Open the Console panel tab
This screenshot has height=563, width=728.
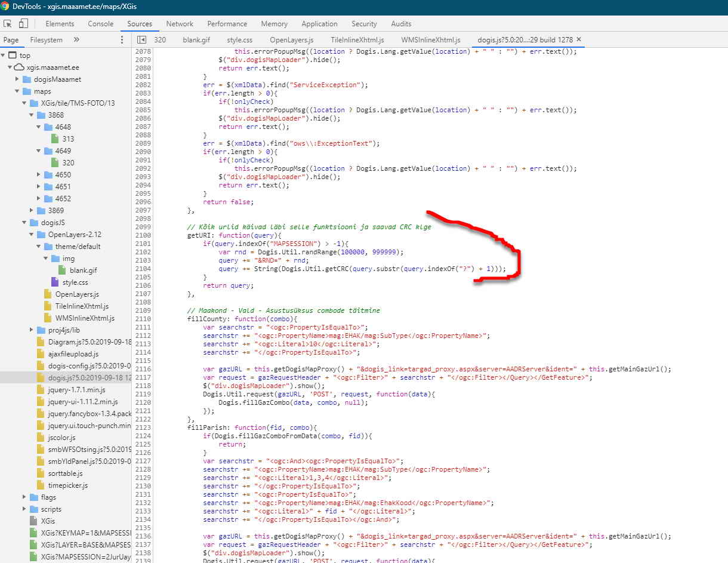pyautogui.click(x=101, y=24)
